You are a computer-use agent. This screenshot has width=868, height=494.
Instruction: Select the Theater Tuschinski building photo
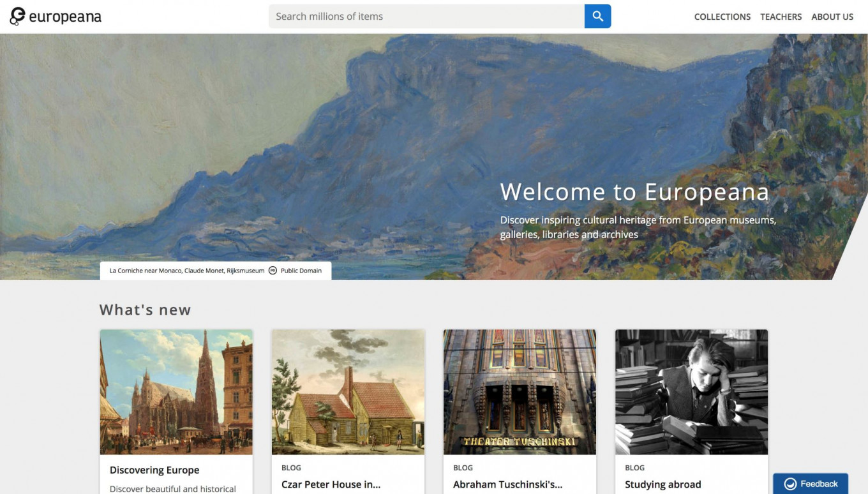tap(520, 392)
